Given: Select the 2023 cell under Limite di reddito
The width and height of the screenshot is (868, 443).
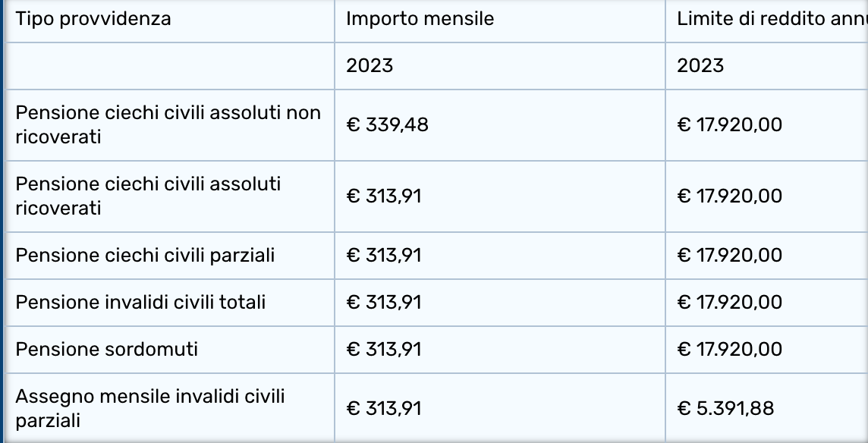Looking at the screenshot, I should tap(700, 65).
